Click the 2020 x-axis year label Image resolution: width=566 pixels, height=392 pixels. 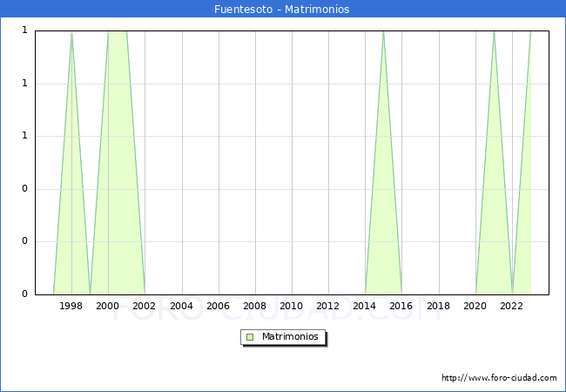point(475,306)
